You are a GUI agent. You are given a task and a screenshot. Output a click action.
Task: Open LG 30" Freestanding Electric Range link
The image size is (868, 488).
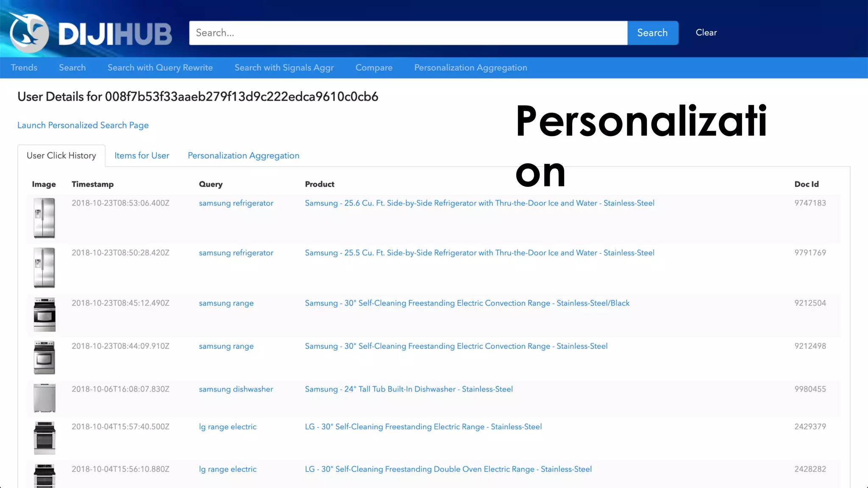[423, 427]
